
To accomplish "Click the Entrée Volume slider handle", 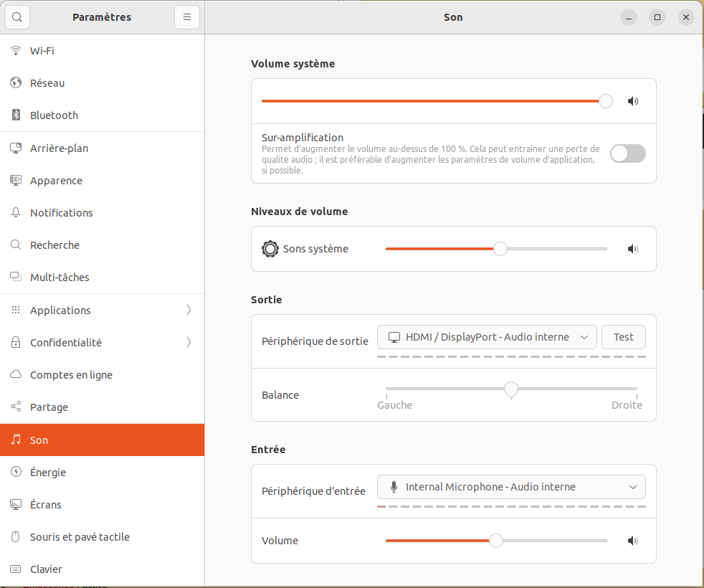I will pyautogui.click(x=495, y=541).
